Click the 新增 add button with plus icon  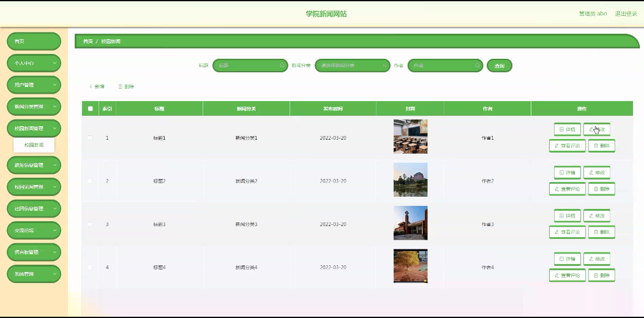click(97, 86)
